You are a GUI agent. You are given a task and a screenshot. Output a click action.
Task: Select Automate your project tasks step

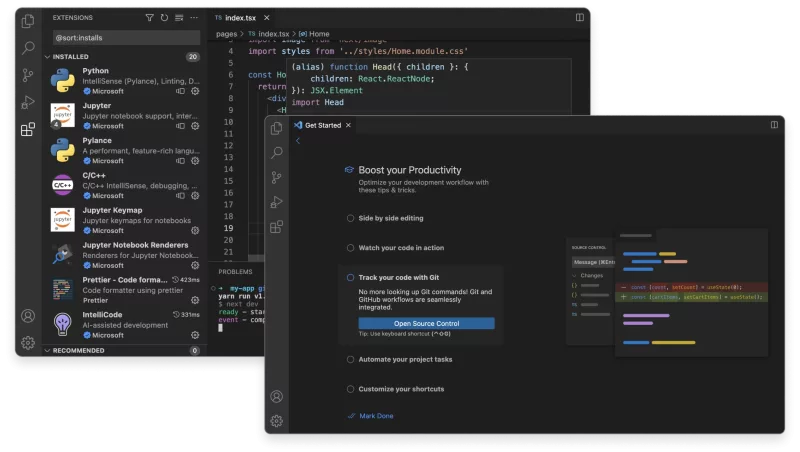pyautogui.click(x=400, y=360)
